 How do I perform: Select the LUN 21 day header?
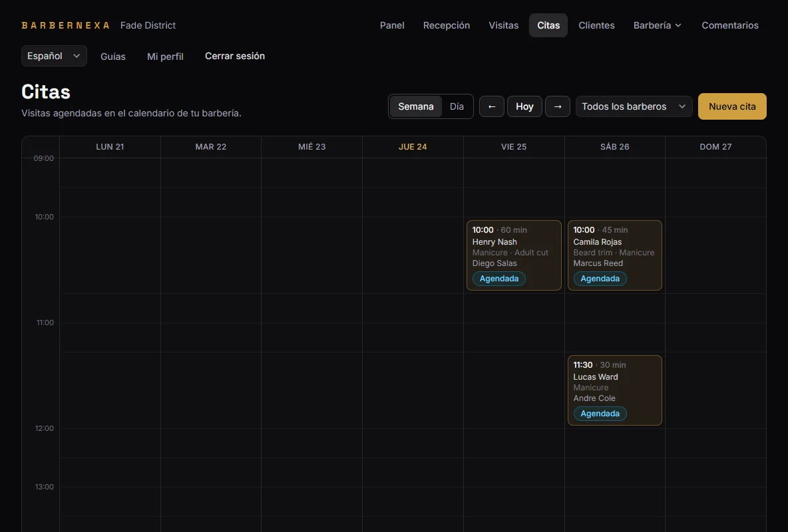(x=110, y=147)
